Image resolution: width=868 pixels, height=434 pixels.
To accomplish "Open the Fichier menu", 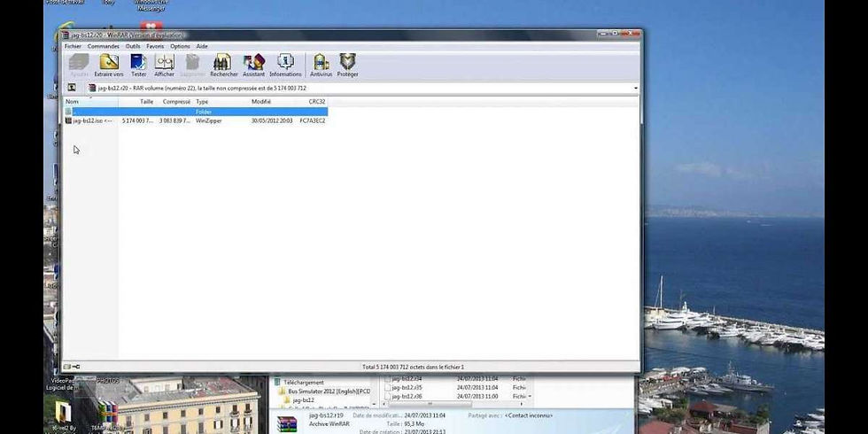I will (x=73, y=46).
